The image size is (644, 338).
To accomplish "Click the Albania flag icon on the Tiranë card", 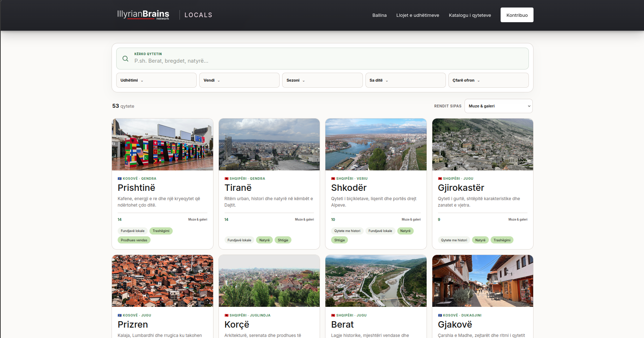I will 226,179.
